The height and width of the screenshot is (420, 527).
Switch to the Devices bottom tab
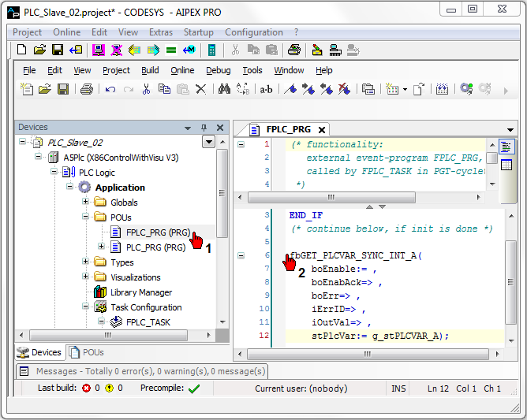pyautogui.click(x=39, y=352)
